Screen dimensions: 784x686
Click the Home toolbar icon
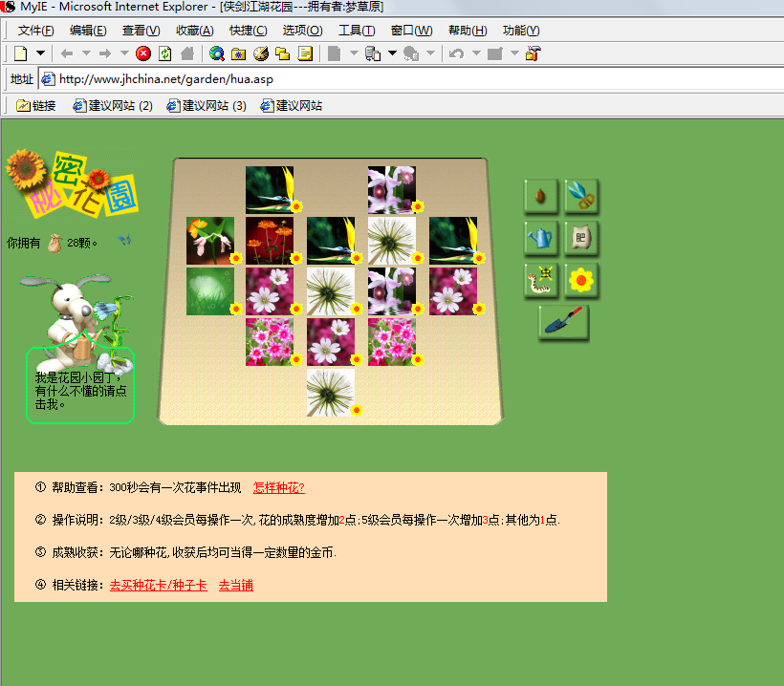pyautogui.click(x=187, y=54)
